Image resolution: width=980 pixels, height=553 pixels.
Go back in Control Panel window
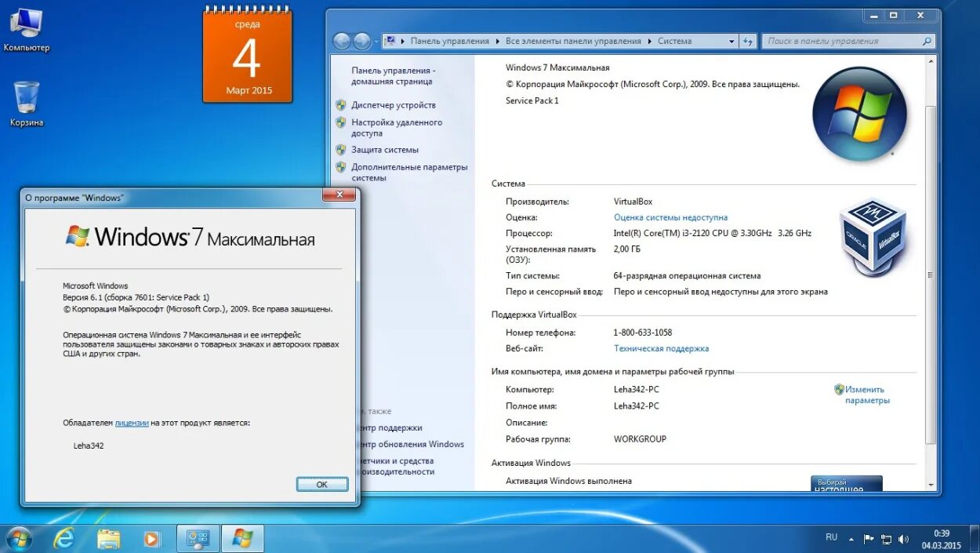342,42
